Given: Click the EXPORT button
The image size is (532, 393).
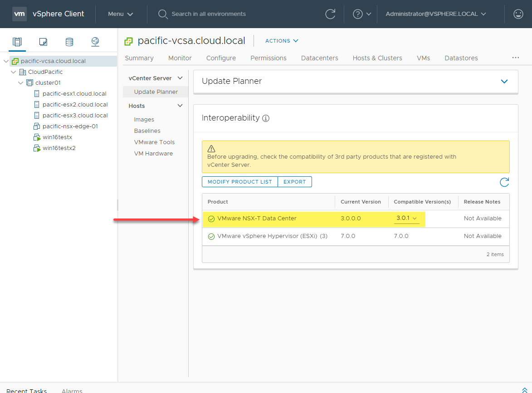Looking at the screenshot, I should pos(294,182).
